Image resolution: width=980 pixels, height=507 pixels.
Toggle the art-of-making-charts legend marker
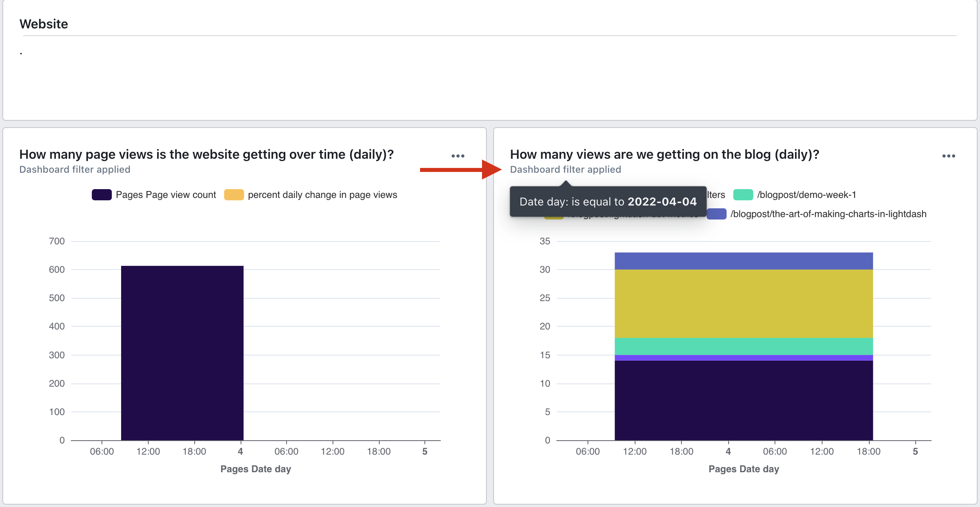click(716, 214)
